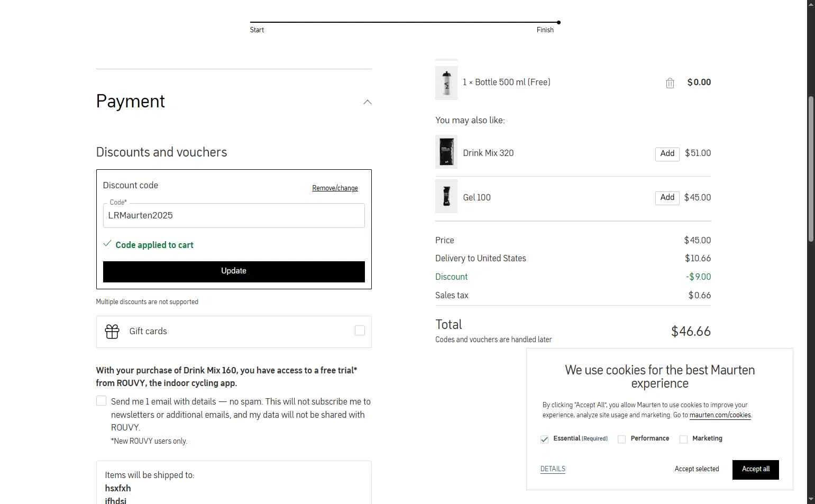Click Codes and vouchers are handled later text
This screenshot has width=815, height=504.
(x=493, y=340)
